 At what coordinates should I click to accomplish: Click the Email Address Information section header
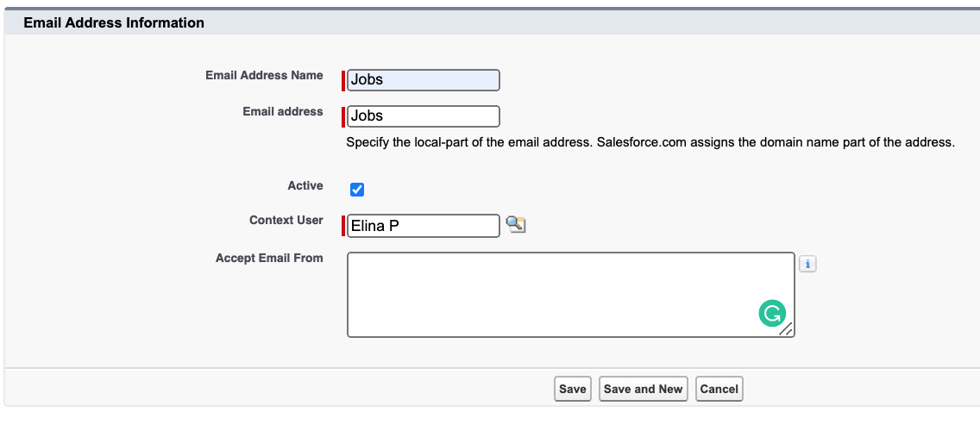pyautogui.click(x=114, y=22)
